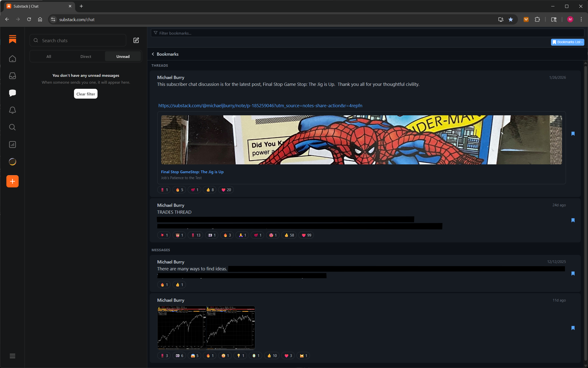Click the Substack logo at the top left

pyautogui.click(x=12, y=39)
